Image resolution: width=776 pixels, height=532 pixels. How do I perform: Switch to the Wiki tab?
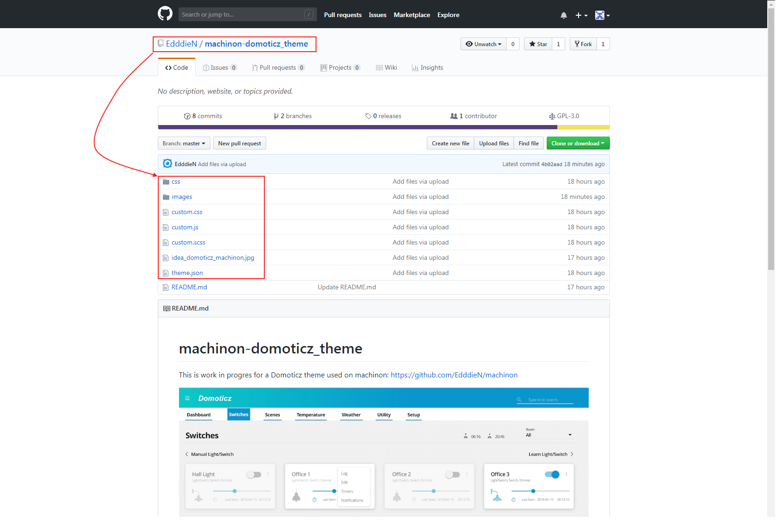click(x=387, y=67)
